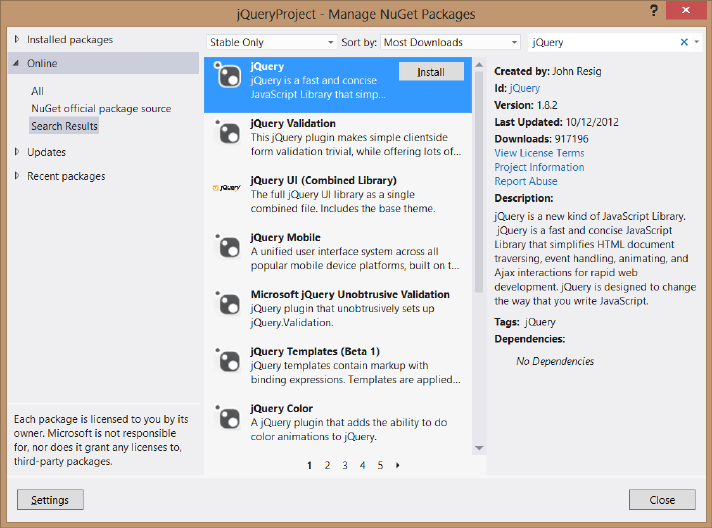Select jQuery Templates (Beta 1) title
The height and width of the screenshot is (528, 712).
pos(315,351)
